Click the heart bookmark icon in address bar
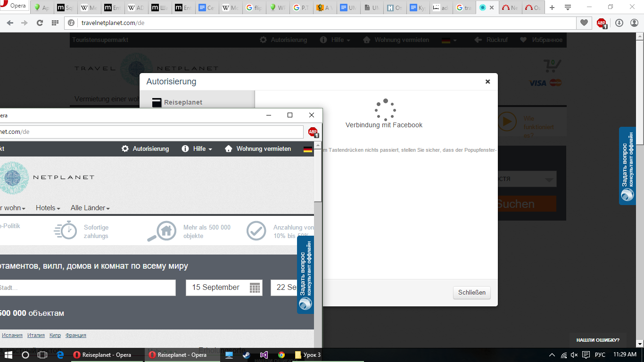644x362 pixels. pyautogui.click(x=584, y=23)
